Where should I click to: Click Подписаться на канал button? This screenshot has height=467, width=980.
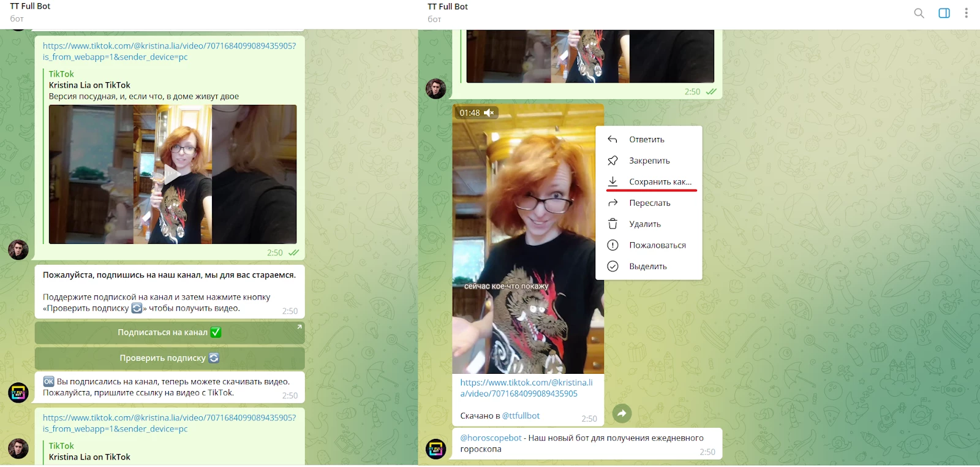coord(170,333)
